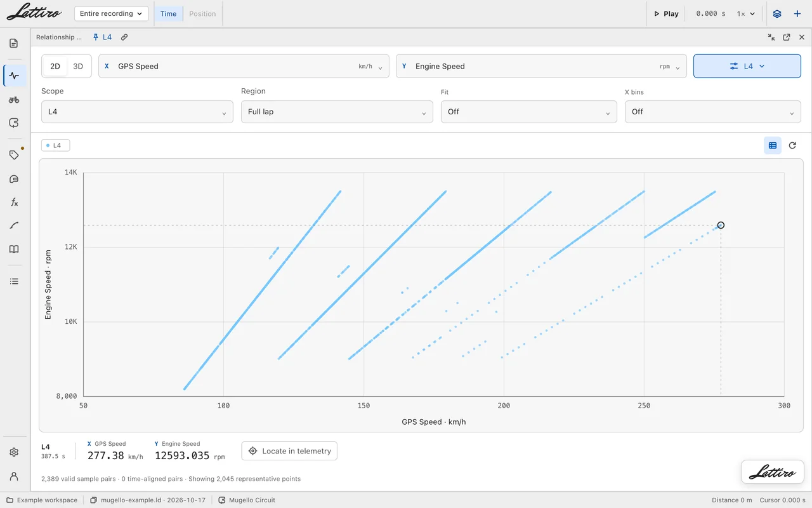This screenshot has width=812, height=508.
Task: Reset the chart with the refresh icon
Action: tap(792, 145)
